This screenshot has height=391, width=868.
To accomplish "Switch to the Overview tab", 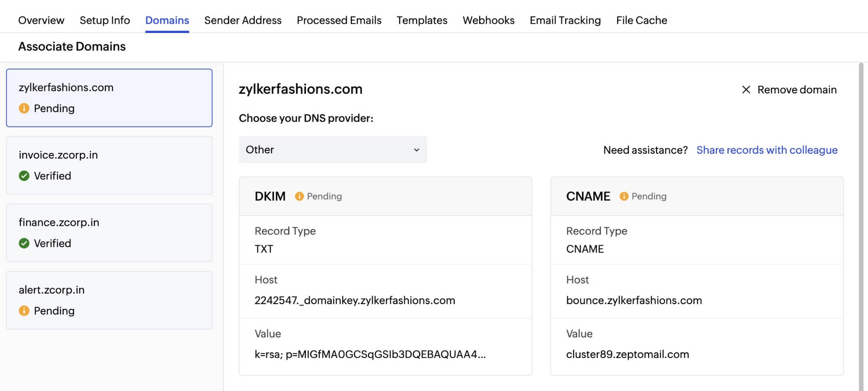I will [41, 20].
